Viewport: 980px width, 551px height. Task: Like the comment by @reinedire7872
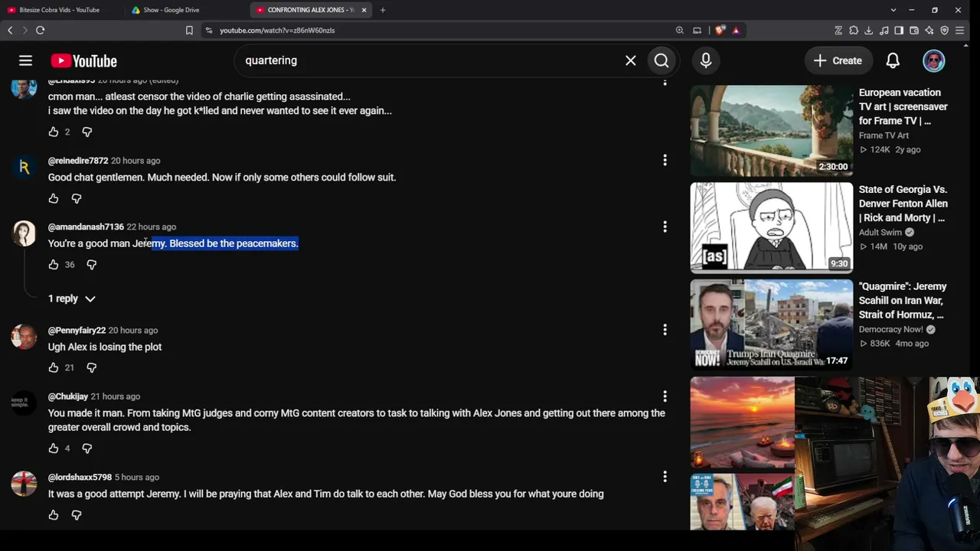click(x=54, y=198)
